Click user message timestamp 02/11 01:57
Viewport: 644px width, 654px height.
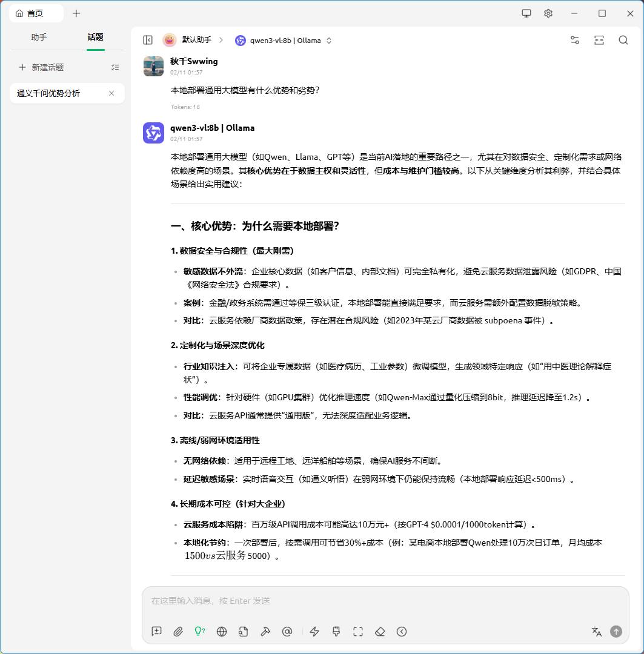coord(187,72)
